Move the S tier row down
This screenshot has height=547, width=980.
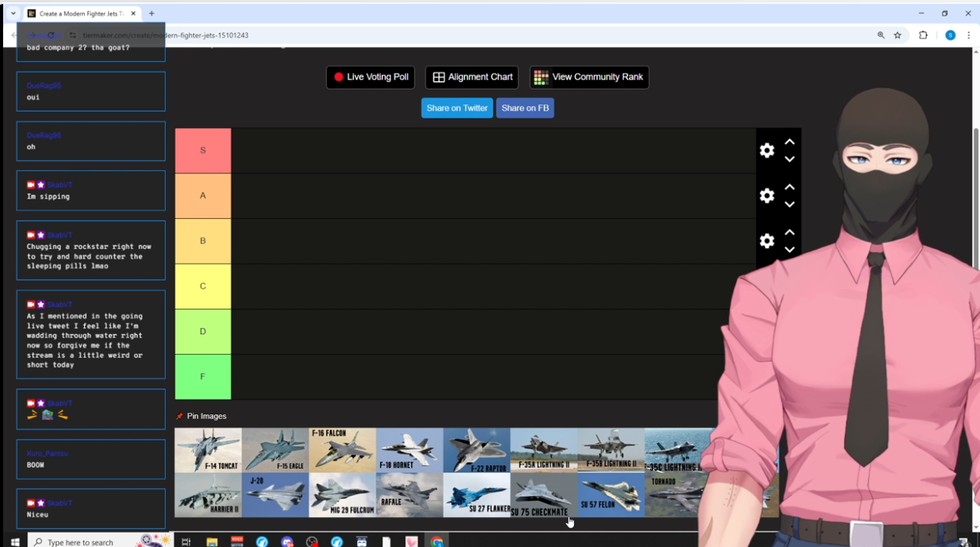(789, 159)
